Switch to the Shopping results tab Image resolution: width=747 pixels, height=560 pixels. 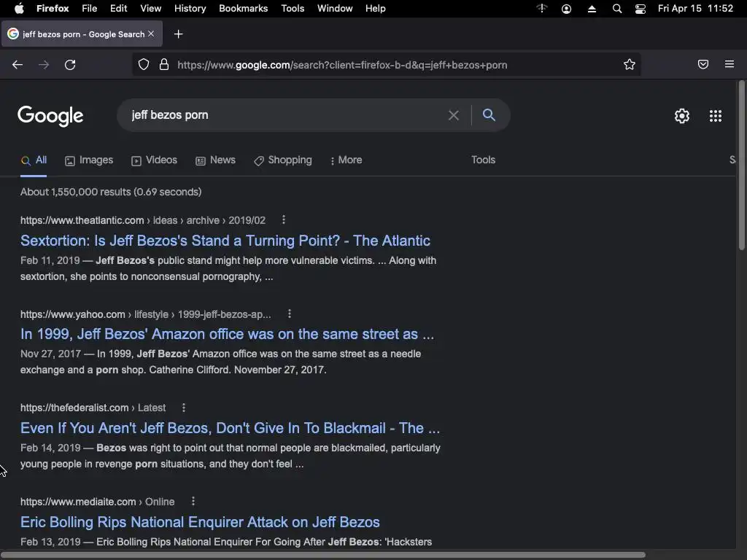coord(283,160)
